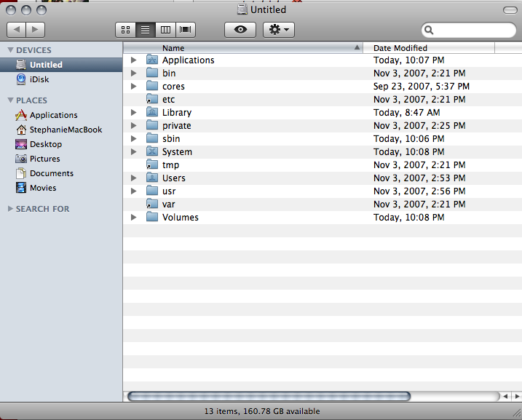Image resolution: width=522 pixels, height=420 pixels.
Task: Expand the usr folder triangle
Action: click(x=133, y=191)
